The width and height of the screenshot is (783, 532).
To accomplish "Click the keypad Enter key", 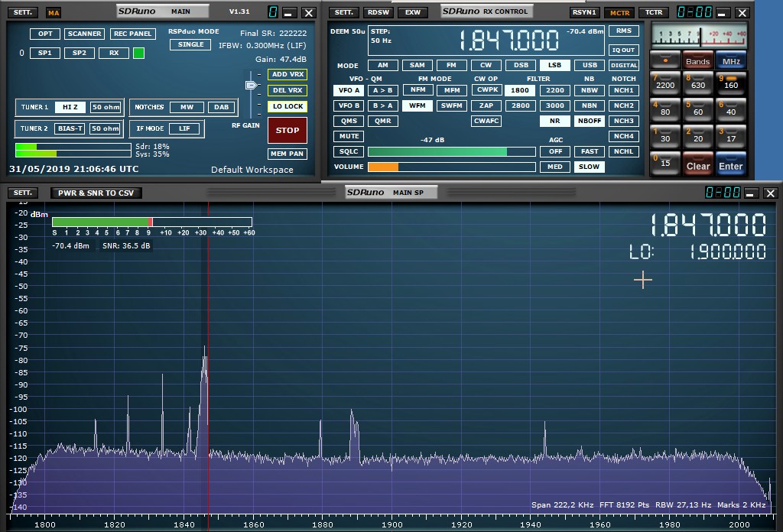I will pos(730,164).
